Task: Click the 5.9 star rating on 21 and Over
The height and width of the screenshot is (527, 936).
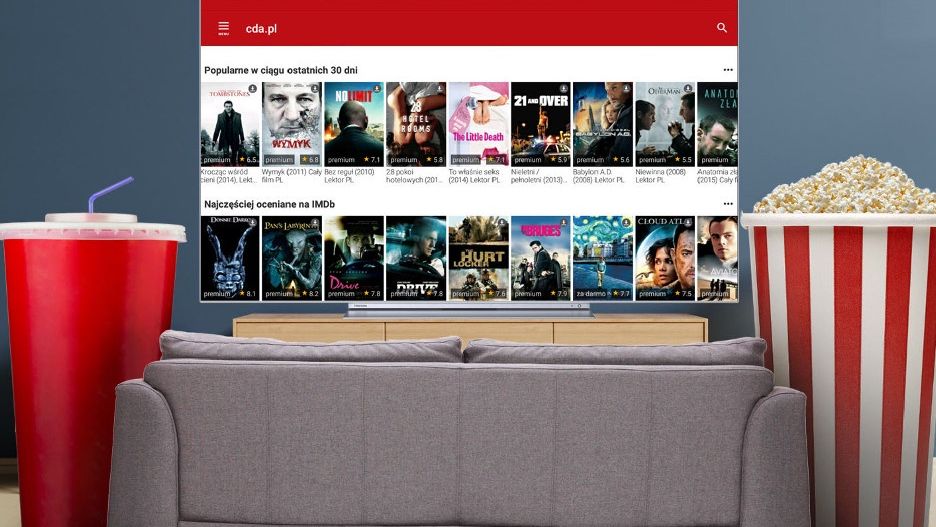Action: (x=559, y=160)
